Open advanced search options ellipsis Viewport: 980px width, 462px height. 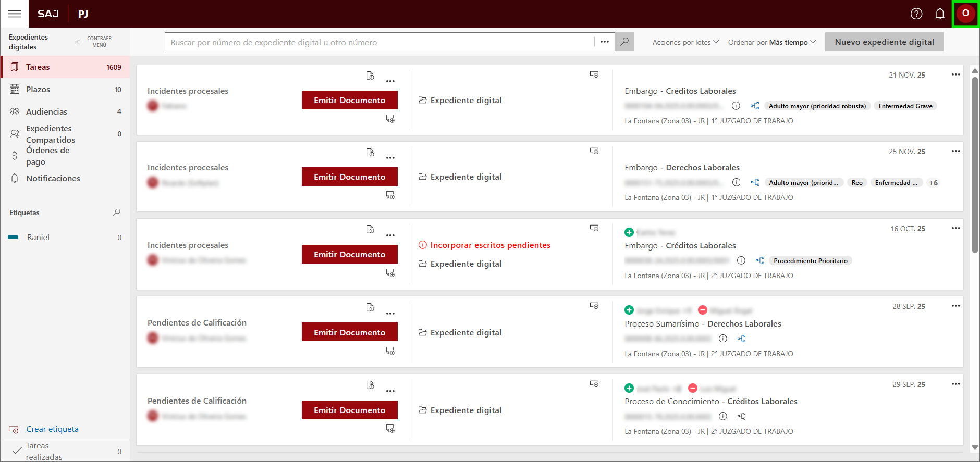tap(604, 42)
